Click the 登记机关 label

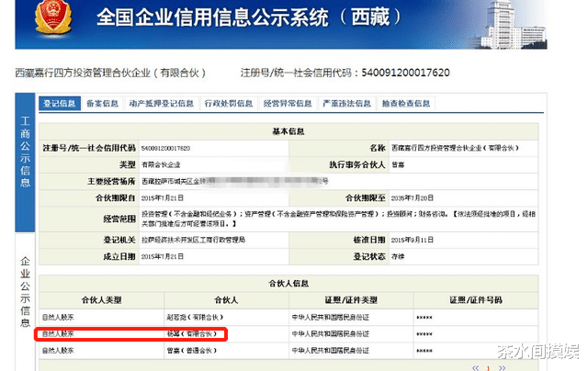pyautogui.click(x=119, y=240)
